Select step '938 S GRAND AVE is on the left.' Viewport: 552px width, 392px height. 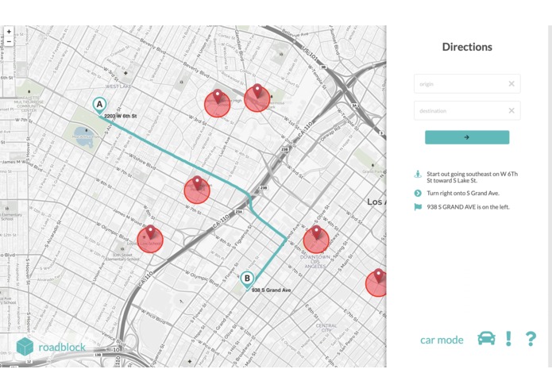(x=468, y=207)
